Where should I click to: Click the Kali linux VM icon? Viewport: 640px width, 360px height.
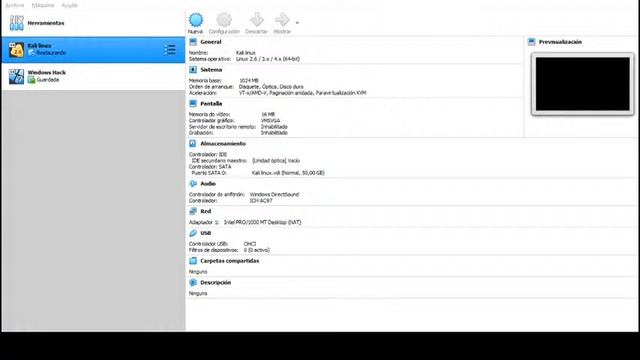coord(16,50)
